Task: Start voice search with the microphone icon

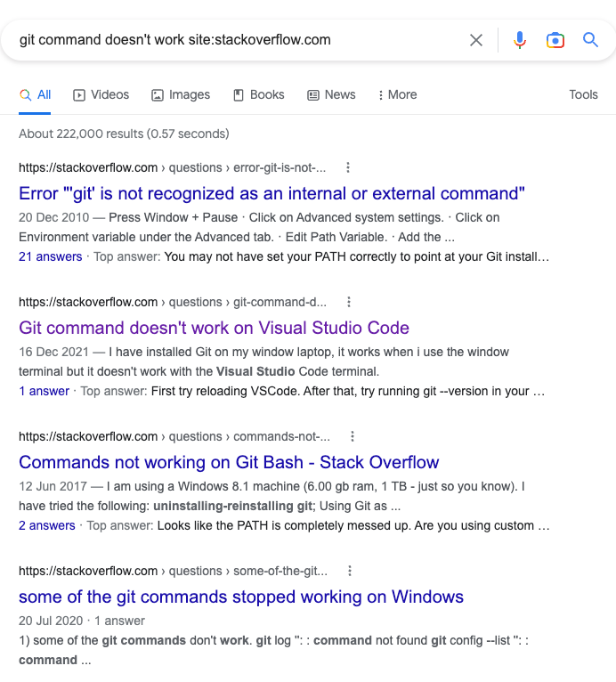Action: [x=520, y=40]
